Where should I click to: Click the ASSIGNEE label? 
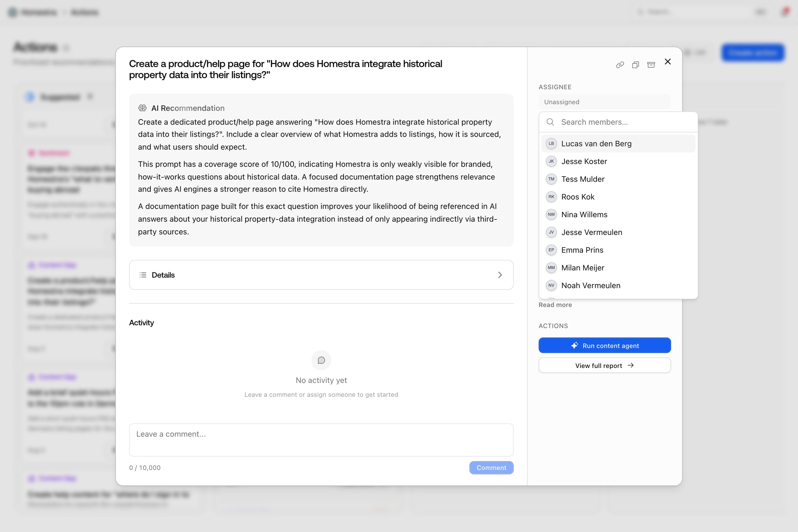pos(555,87)
